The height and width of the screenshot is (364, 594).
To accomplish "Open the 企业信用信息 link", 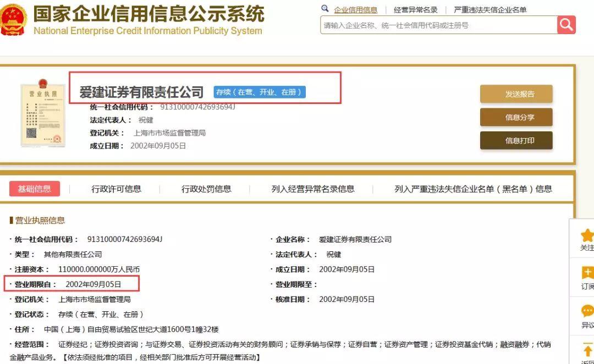I will [x=355, y=10].
